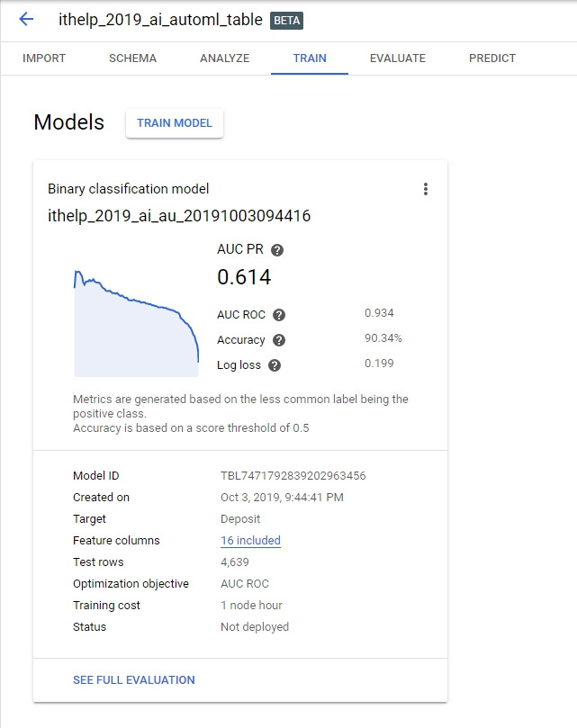
Task: Switch to the IMPORT tab
Action: [x=44, y=58]
